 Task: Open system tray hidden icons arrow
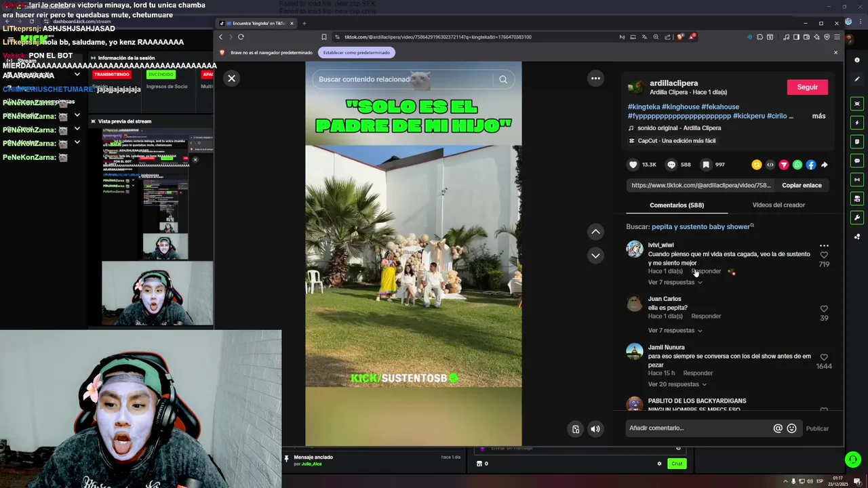tap(785, 481)
